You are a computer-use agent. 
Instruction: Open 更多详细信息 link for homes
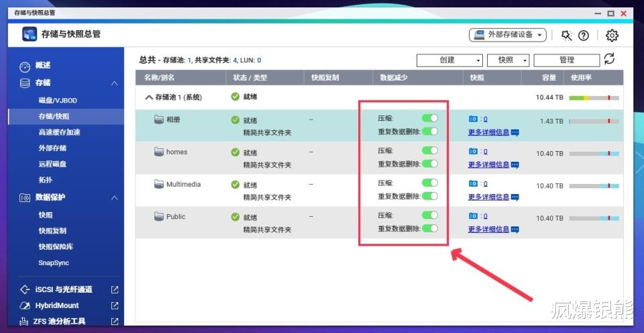[x=488, y=165]
